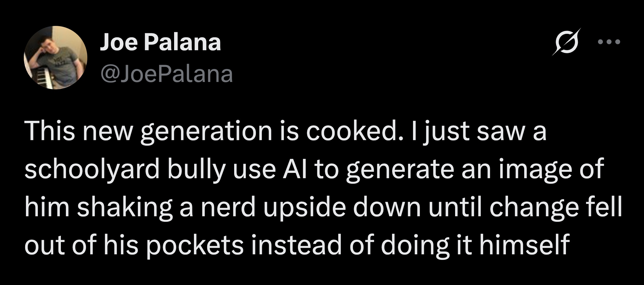Visit the author's profile via bold name
644x285 pixels.
pos(160,43)
